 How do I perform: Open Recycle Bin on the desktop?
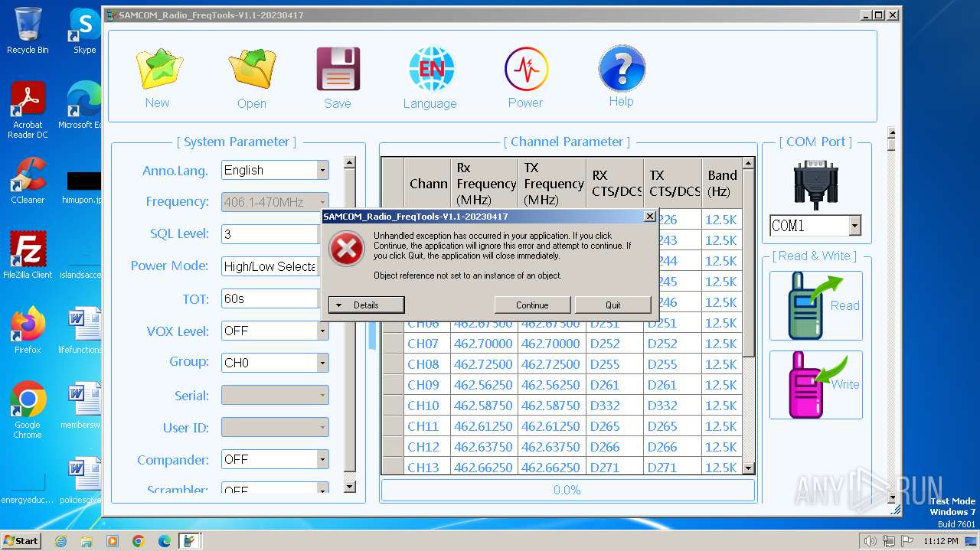28,31
